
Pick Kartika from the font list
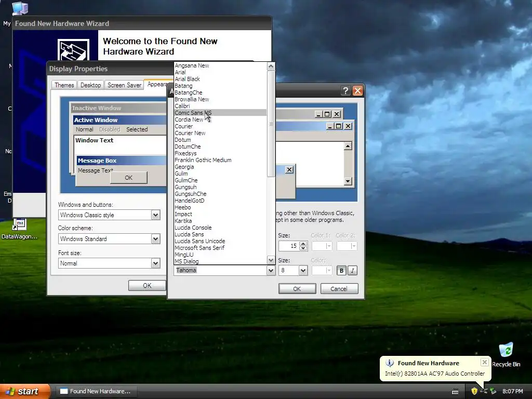220,221
